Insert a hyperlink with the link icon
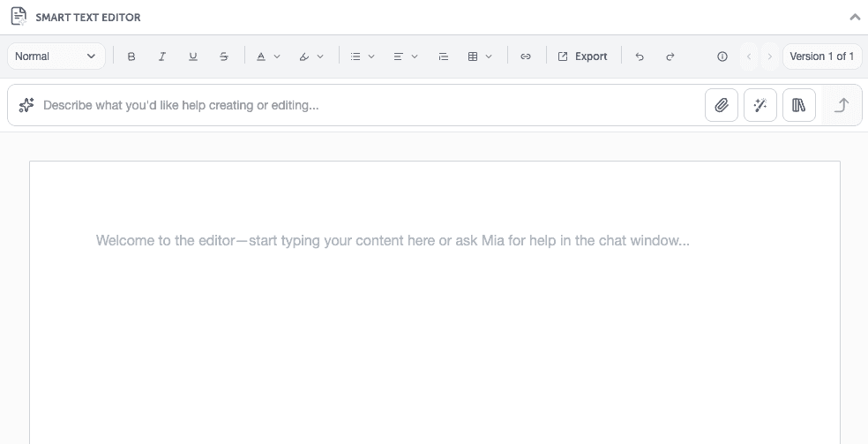The width and height of the screenshot is (868, 444). pos(526,56)
